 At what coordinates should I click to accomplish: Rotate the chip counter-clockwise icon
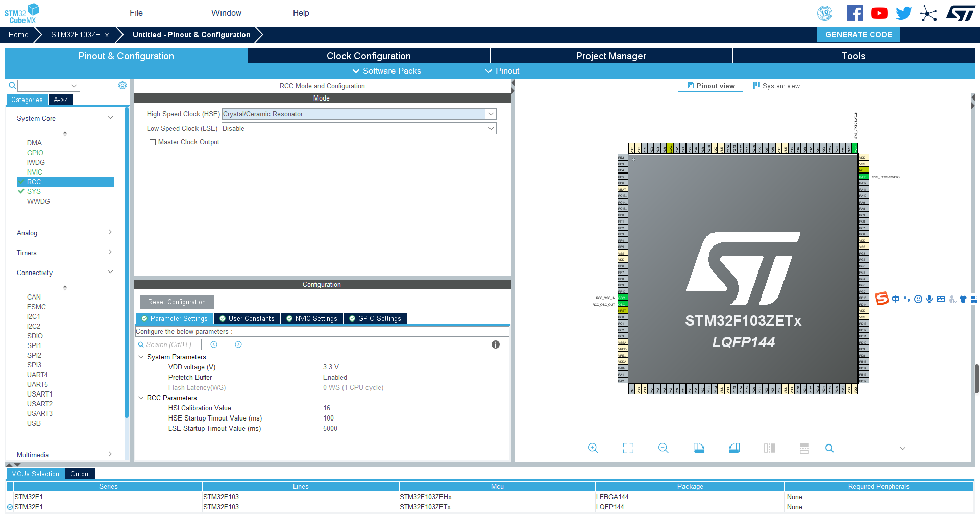pos(734,448)
